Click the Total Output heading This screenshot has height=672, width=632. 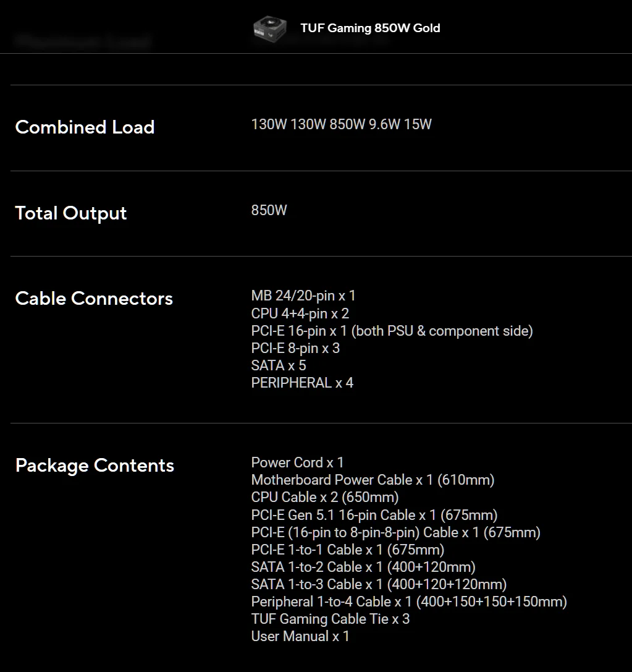(x=71, y=213)
